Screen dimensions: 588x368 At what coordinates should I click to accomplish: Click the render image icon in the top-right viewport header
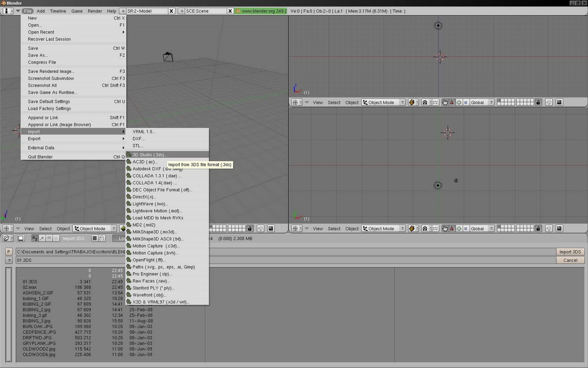click(559, 103)
